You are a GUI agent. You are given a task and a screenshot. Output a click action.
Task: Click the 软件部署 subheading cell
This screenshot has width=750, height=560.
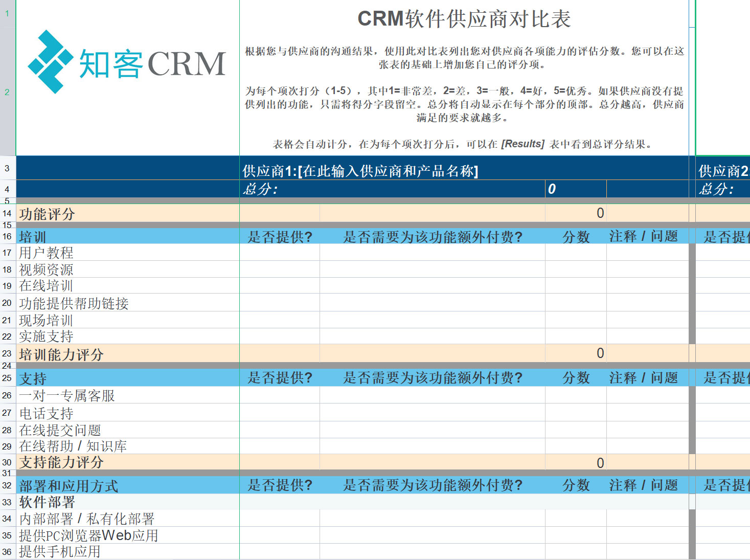pos(128,502)
